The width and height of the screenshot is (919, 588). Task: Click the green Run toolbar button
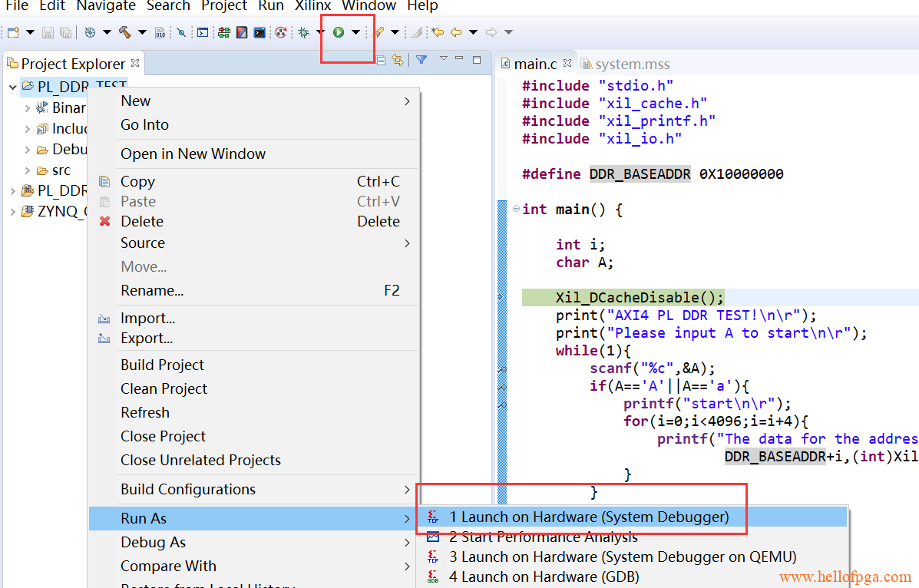pos(339,32)
